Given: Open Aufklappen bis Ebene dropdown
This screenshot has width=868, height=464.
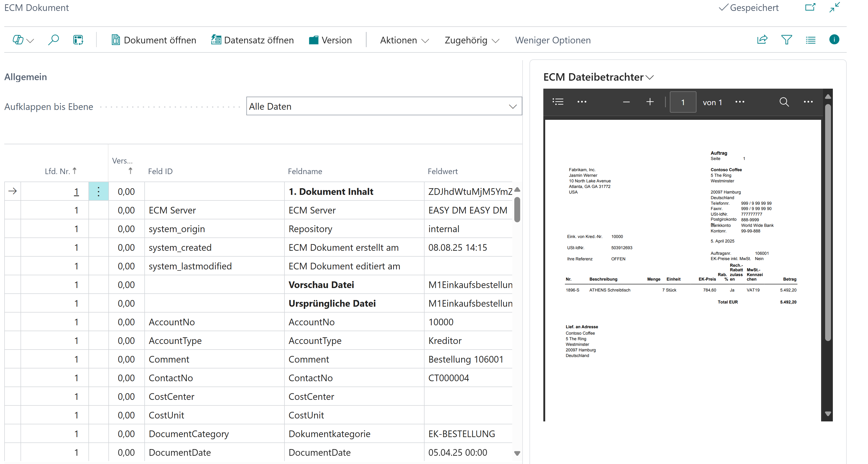Looking at the screenshot, I should pyautogui.click(x=384, y=106).
